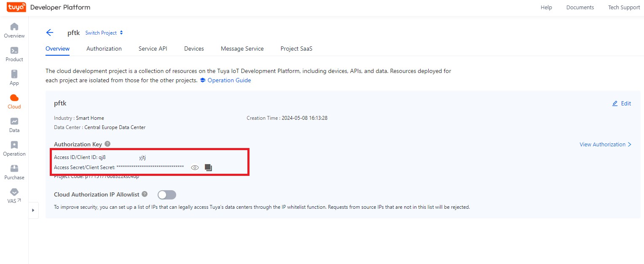Click the back arrow beside pftk
This screenshot has width=644, height=264.
pyautogui.click(x=50, y=33)
